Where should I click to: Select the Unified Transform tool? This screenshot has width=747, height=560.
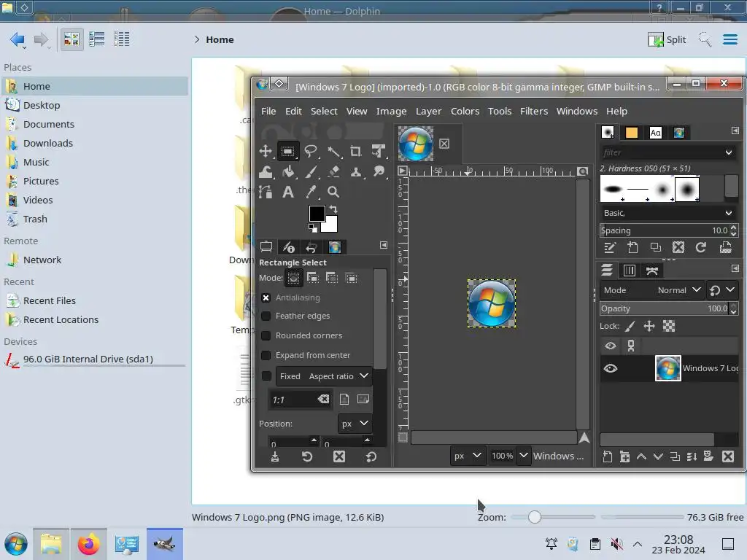(x=379, y=152)
